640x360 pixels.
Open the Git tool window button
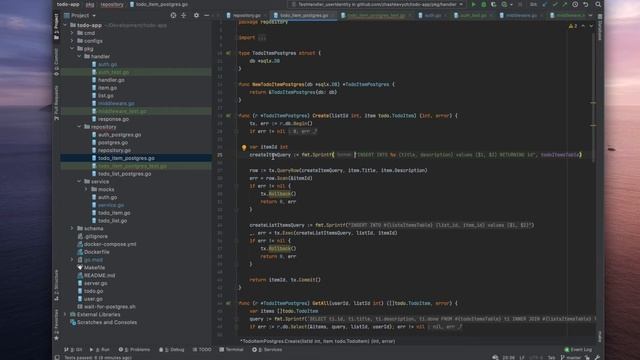click(73, 350)
